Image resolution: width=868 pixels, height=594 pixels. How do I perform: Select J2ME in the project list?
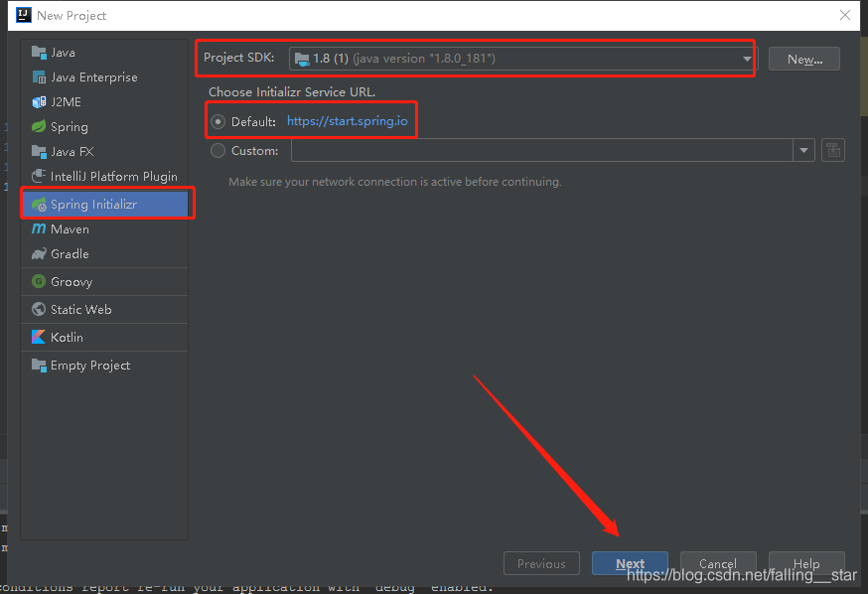tap(104, 102)
